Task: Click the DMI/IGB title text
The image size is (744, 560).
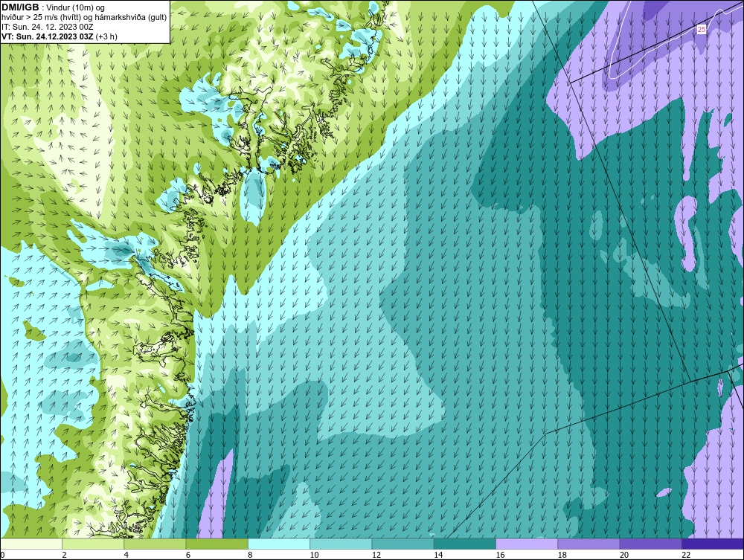Action: [x=20, y=7]
